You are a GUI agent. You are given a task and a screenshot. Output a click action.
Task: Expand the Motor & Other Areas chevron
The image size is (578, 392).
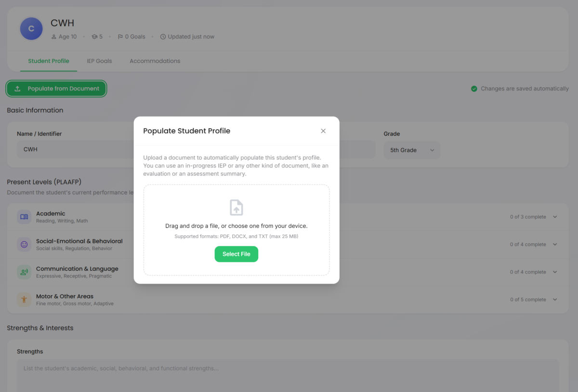pyautogui.click(x=555, y=300)
